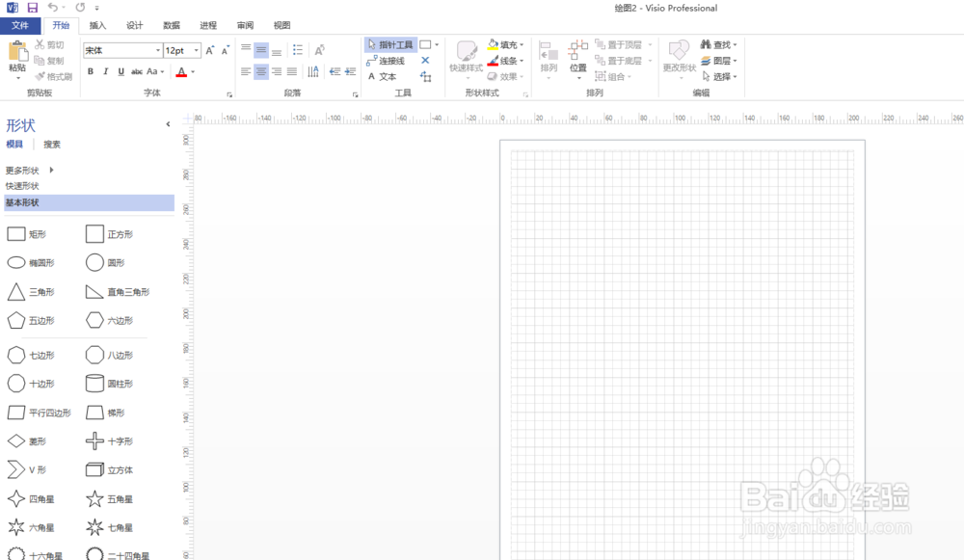Increase font size with large A icon
Image resolution: width=964 pixels, height=560 pixels.
click(209, 50)
